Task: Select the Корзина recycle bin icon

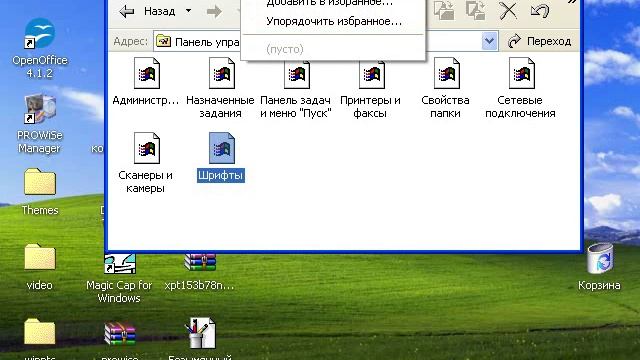Action: click(x=599, y=267)
